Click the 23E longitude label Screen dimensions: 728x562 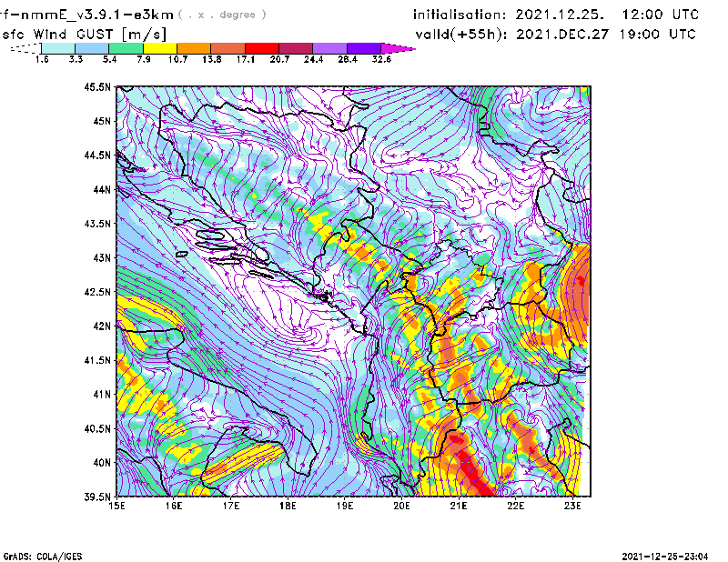click(x=572, y=506)
